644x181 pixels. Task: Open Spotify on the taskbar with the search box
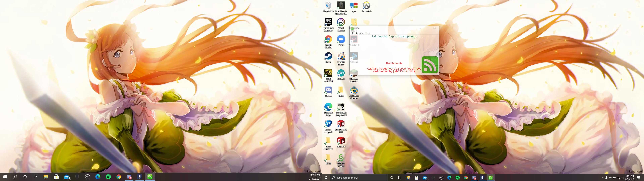pos(458,178)
